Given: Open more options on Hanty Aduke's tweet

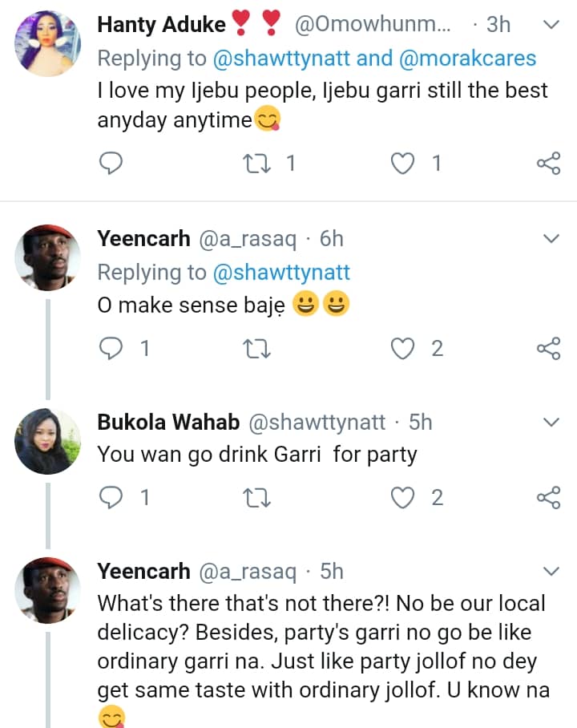Looking at the screenshot, I should pos(551,25).
